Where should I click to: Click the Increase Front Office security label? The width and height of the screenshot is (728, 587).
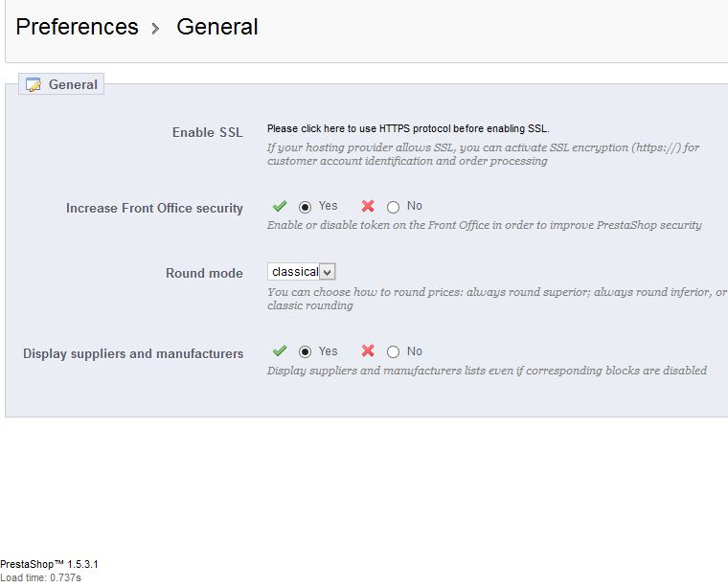pos(154,208)
